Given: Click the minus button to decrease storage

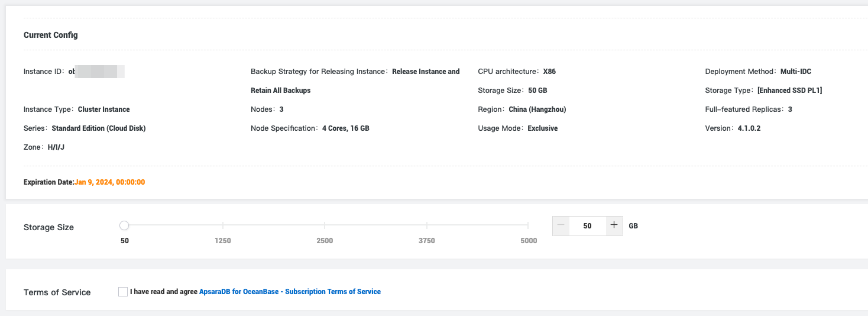Looking at the screenshot, I should [x=561, y=225].
